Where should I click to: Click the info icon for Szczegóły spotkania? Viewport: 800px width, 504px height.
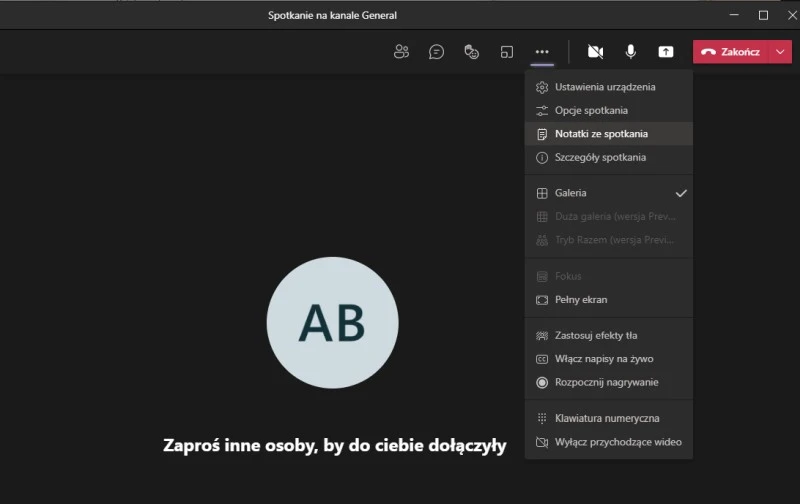(x=542, y=158)
